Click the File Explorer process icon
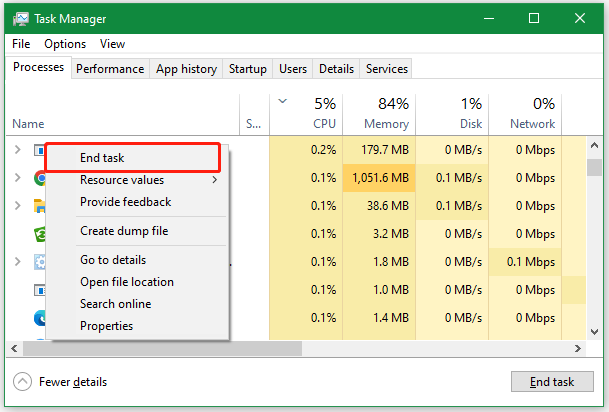Image resolution: width=609 pixels, height=412 pixels. tap(40, 206)
